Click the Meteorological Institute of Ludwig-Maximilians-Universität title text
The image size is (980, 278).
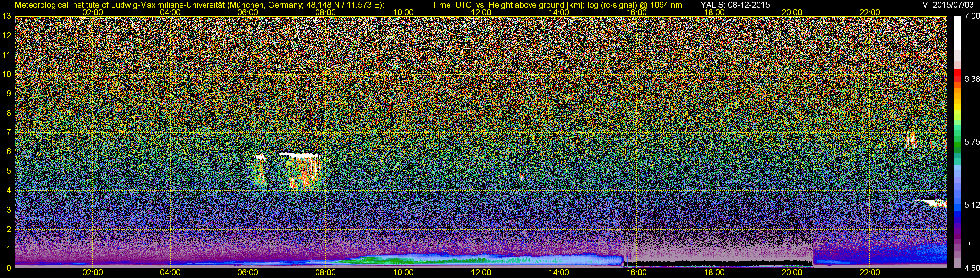pyautogui.click(x=199, y=5)
